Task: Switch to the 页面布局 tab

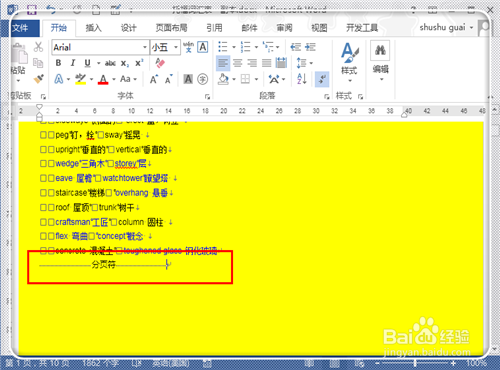Action: 171,28
